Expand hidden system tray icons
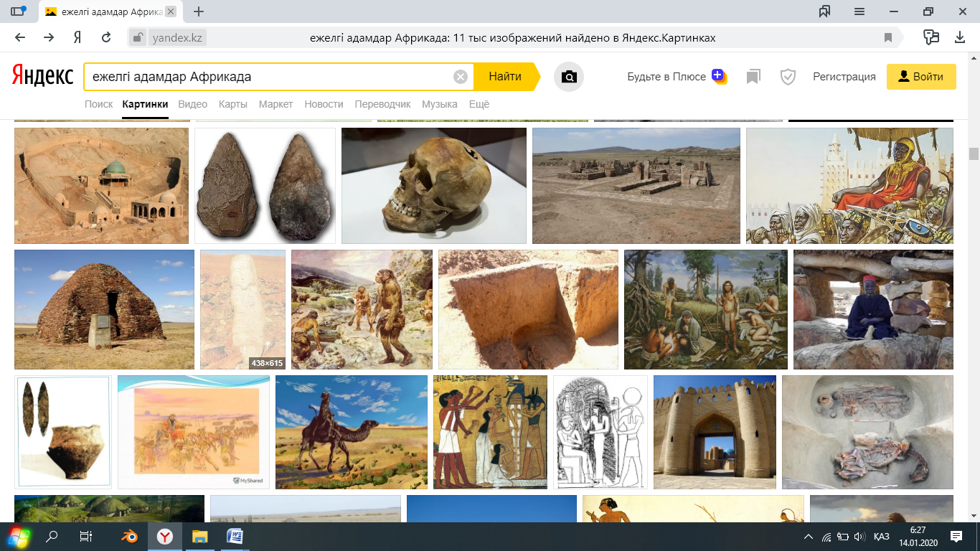 tap(809, 536)
